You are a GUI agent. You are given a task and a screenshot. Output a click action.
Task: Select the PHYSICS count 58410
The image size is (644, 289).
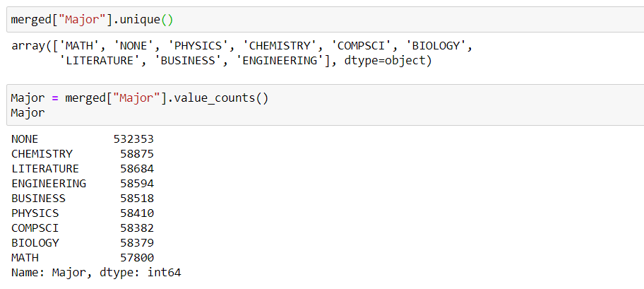pyautogui.click(x=137, y=213)
